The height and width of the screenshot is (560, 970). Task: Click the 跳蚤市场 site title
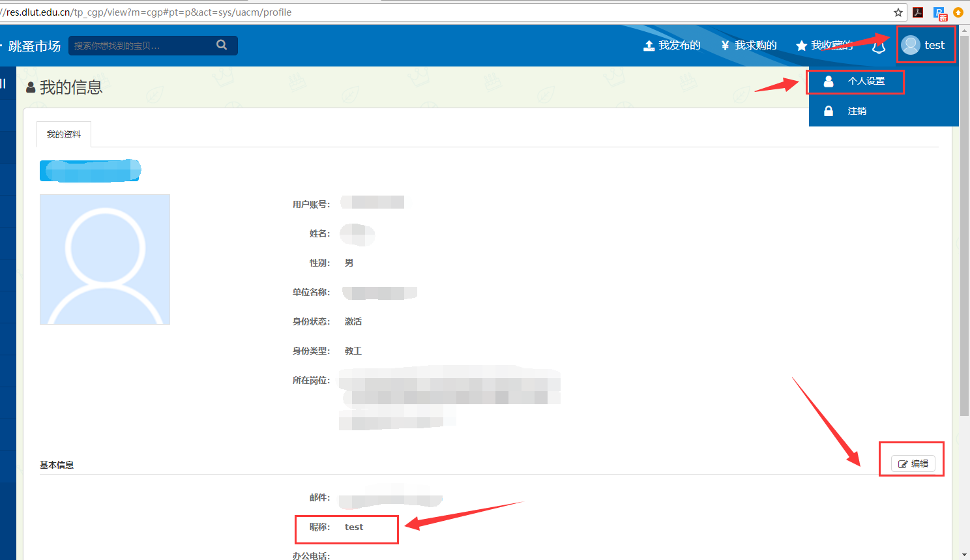coord(35,46)
